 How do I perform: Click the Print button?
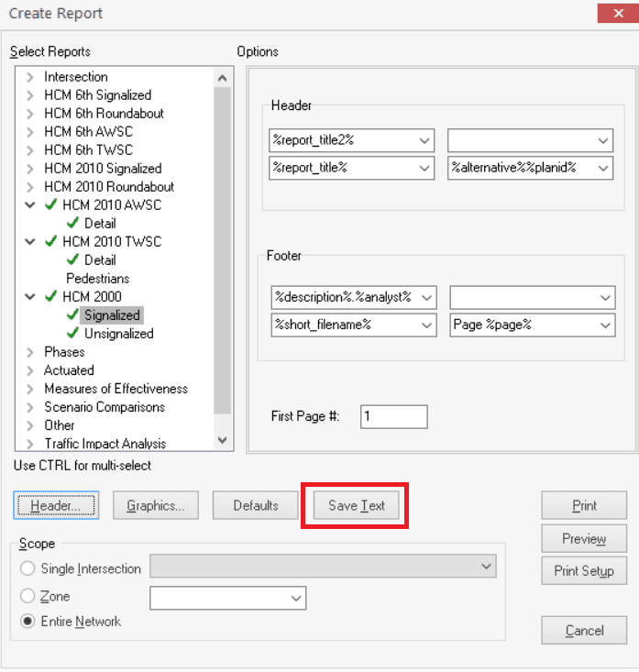584,506
